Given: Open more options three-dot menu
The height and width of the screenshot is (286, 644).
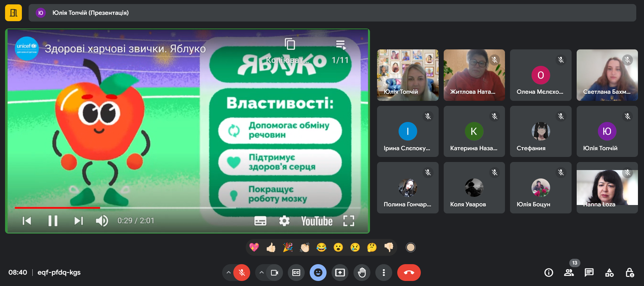Looking at the screenshot, I should [x=384, y=273].
